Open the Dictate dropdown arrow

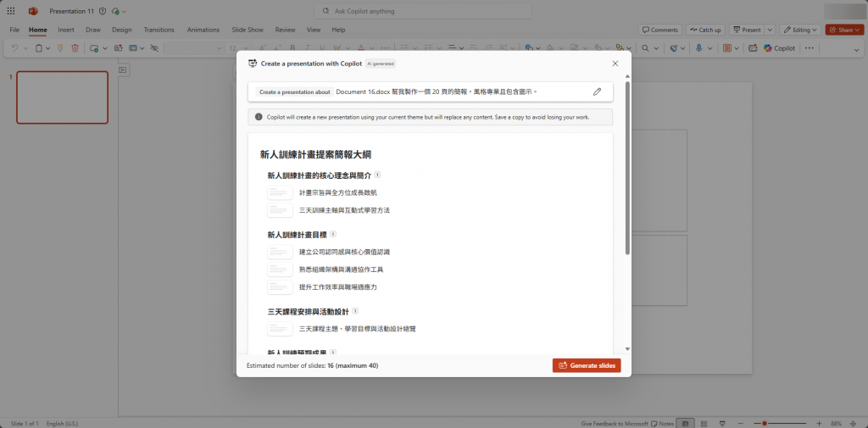point(709,48)
